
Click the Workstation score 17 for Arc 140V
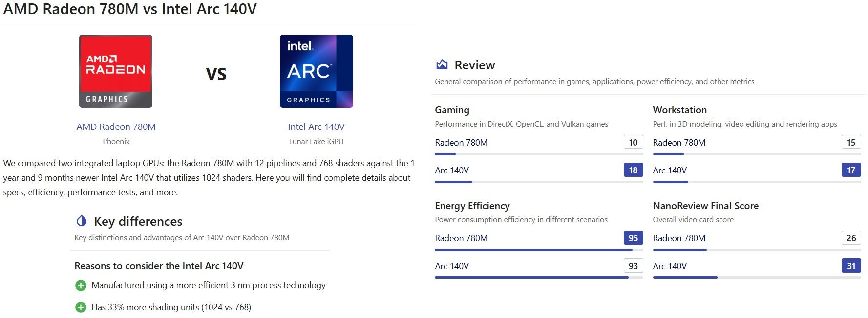tap(851, 170)
